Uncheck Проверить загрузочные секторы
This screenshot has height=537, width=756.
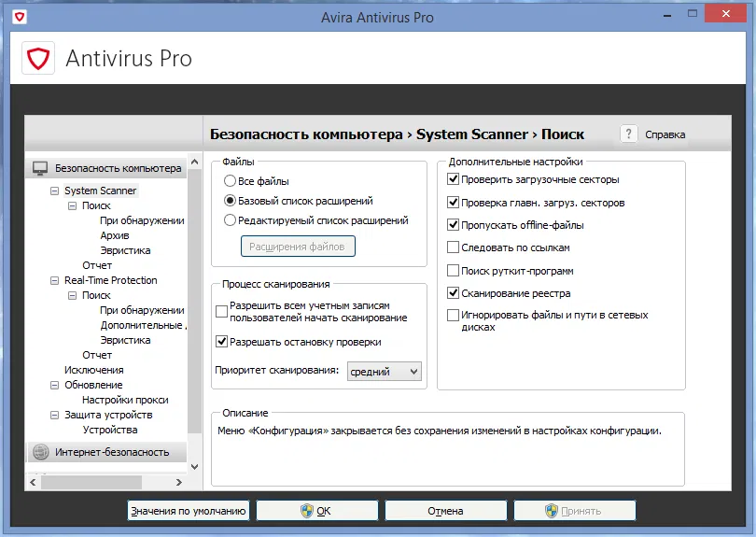tap(453, 179)
